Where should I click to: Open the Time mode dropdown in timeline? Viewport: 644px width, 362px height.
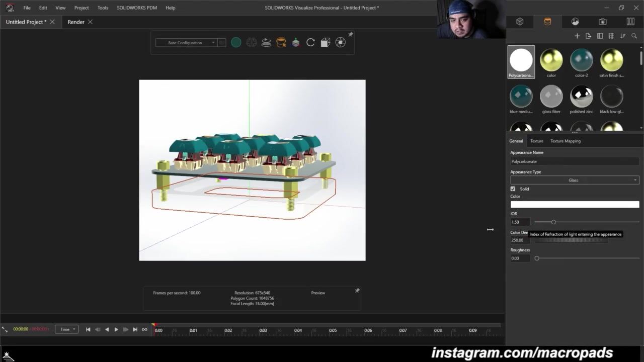click(66, 329)
